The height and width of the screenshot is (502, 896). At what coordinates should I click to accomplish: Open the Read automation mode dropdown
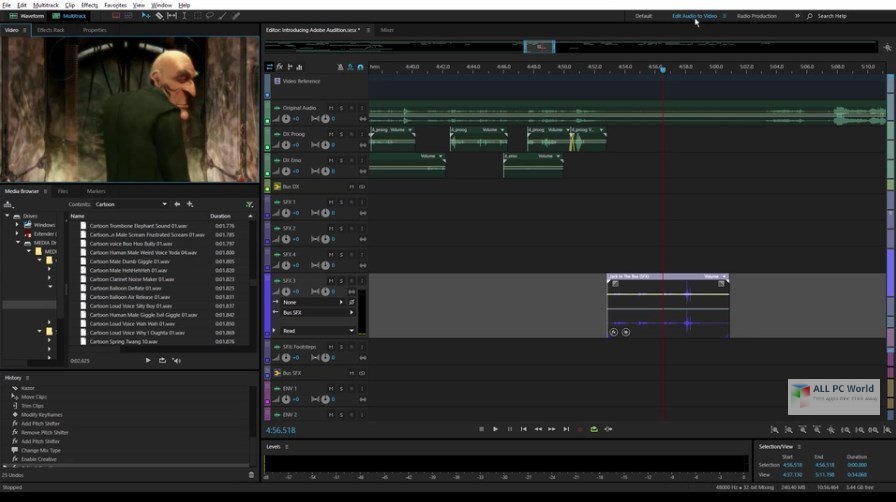[318, 330]
